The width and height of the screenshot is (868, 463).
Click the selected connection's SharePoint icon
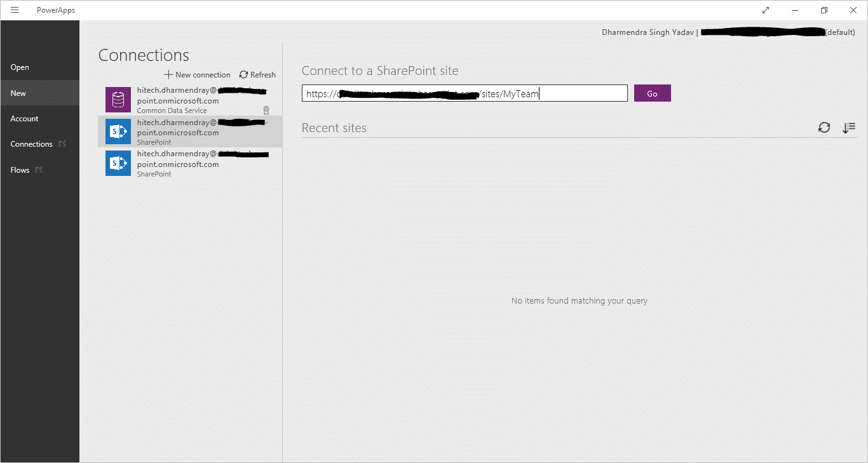118,131
